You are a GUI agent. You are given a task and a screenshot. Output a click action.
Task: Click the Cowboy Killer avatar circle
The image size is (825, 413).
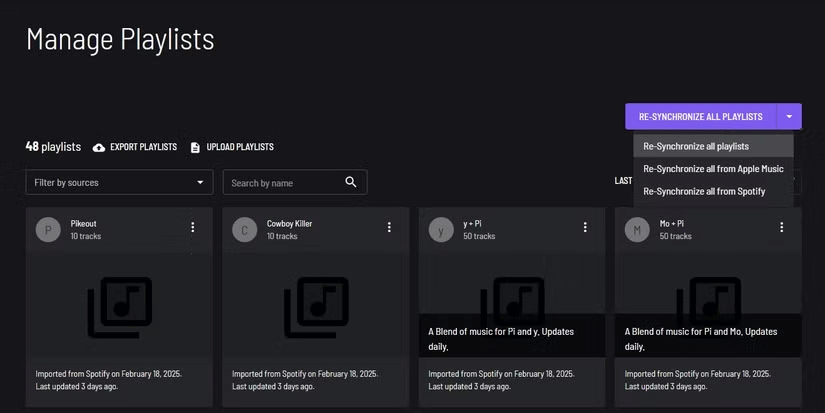coord(244,230)
